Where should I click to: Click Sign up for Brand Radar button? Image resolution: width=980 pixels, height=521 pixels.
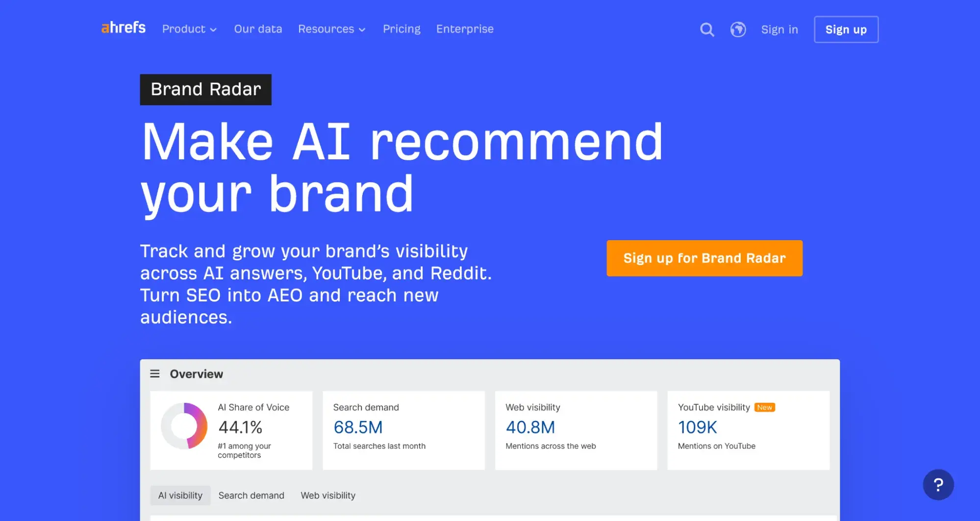(x=704, y=258)
